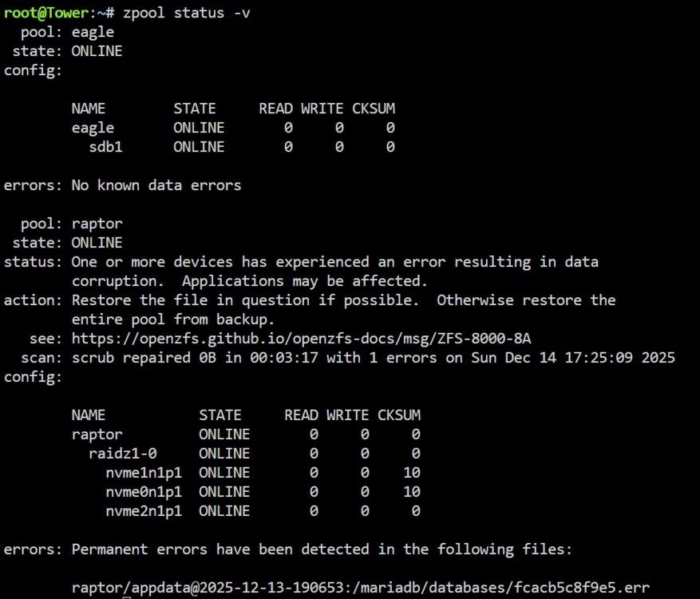
Task: Click the OpenZFS docs ZFS-8000-8A URL
Action: click(x=302, y=339)
